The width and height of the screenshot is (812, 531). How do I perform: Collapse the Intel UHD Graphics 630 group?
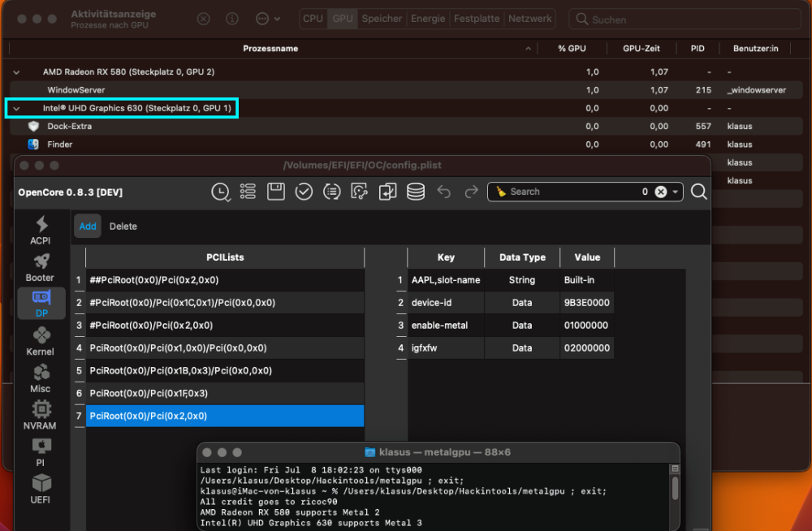point(16,108)
